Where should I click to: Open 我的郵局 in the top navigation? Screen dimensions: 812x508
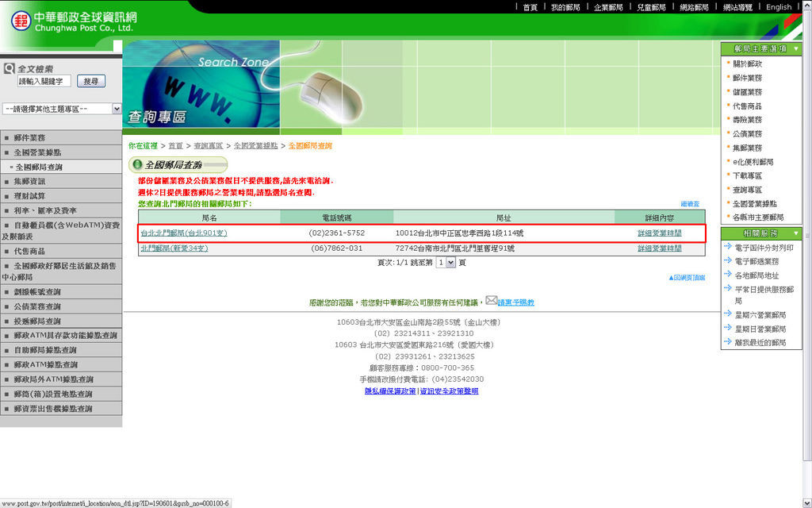click(565, 7)
